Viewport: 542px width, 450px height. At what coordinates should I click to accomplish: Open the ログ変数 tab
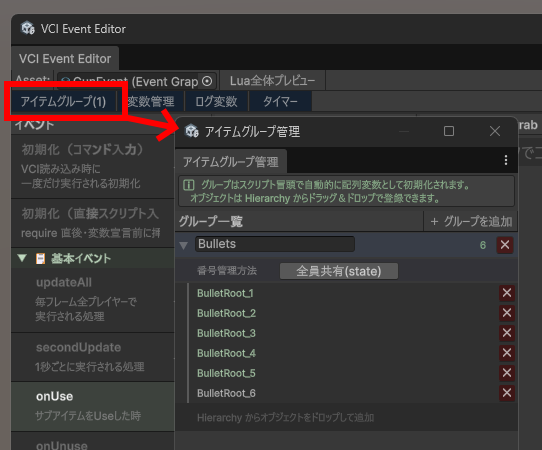click(216, 102)
